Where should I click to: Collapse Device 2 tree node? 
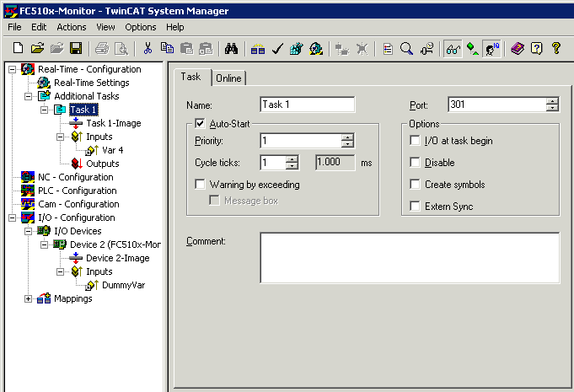pyautogui.click(x=45, y=244)
